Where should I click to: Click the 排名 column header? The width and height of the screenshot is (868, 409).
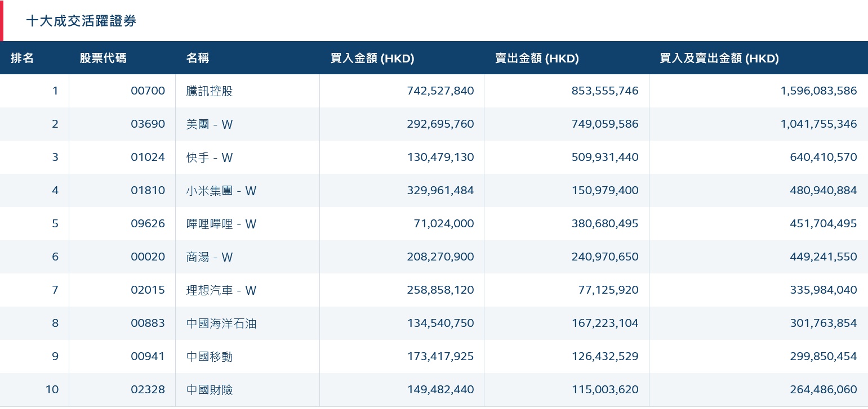click(x=23, y=58)
